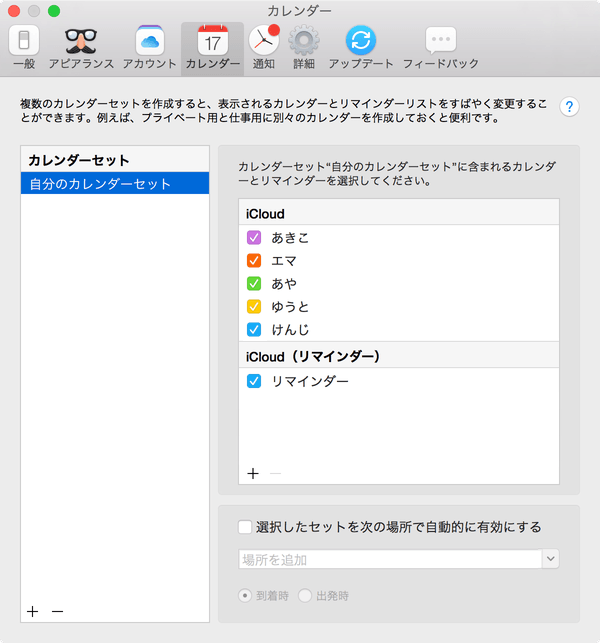This screenshot has height=643, width=600.
Task: Click the あきこ calendar name
Action: (x=290, y=237)
